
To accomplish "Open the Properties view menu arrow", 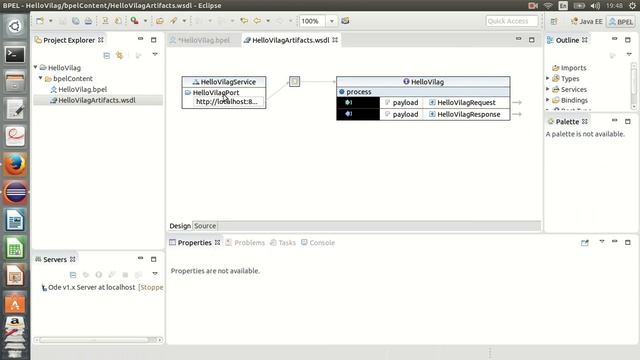I will [x=602, y=242].
